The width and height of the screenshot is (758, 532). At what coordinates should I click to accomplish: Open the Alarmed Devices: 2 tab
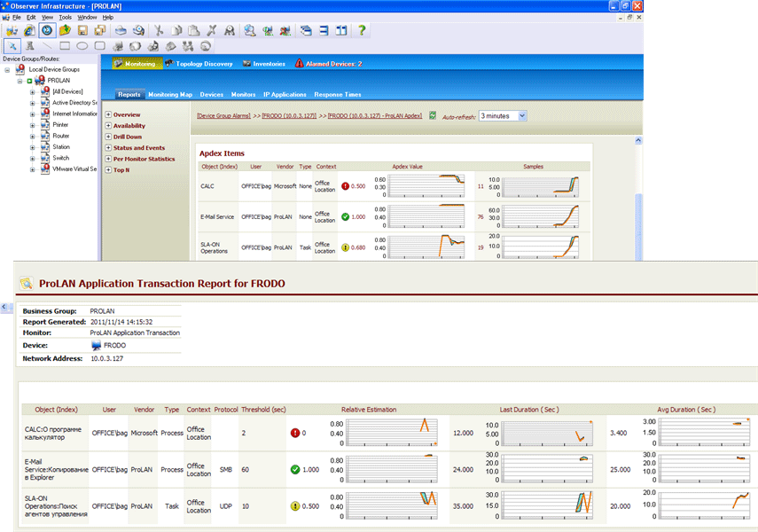pos(329,63)
